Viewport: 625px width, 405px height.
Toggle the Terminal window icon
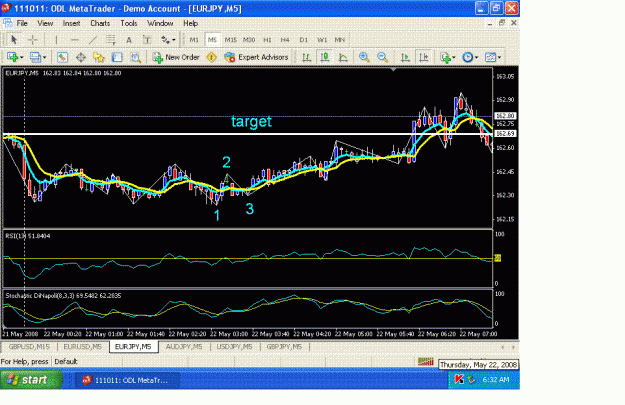click(x=117, y=57)
